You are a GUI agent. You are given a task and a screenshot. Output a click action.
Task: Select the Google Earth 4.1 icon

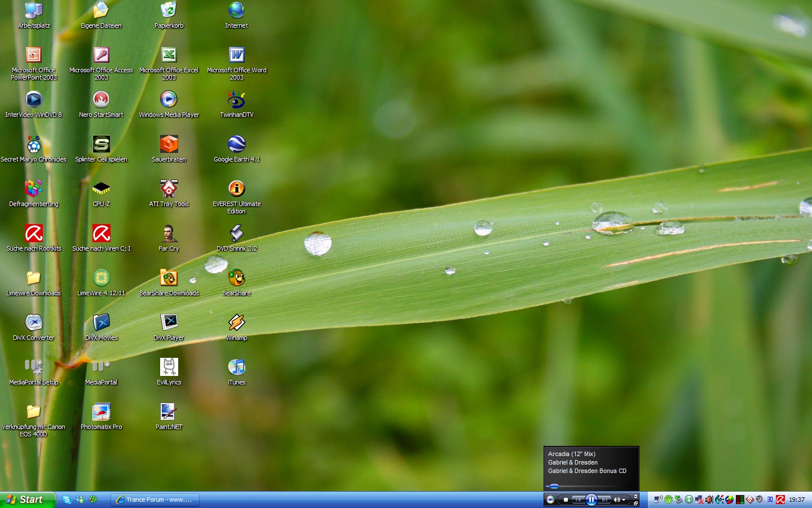236,144
